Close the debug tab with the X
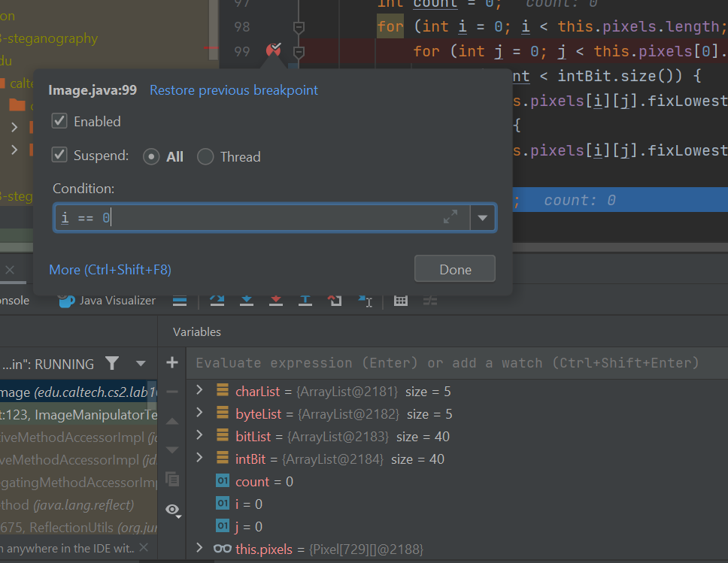Image resolution: width=728 pixels, height=563 pixels. [10, 270]
